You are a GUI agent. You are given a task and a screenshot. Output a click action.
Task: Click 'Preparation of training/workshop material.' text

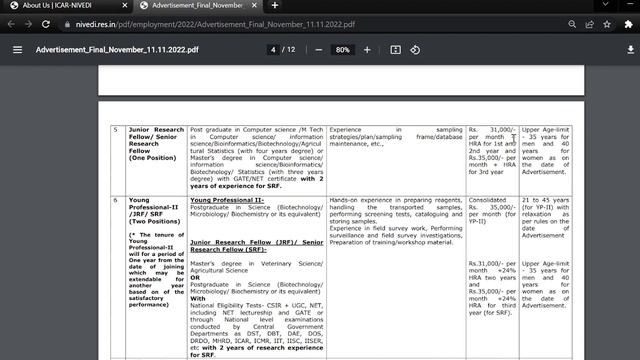click(391, 242)
